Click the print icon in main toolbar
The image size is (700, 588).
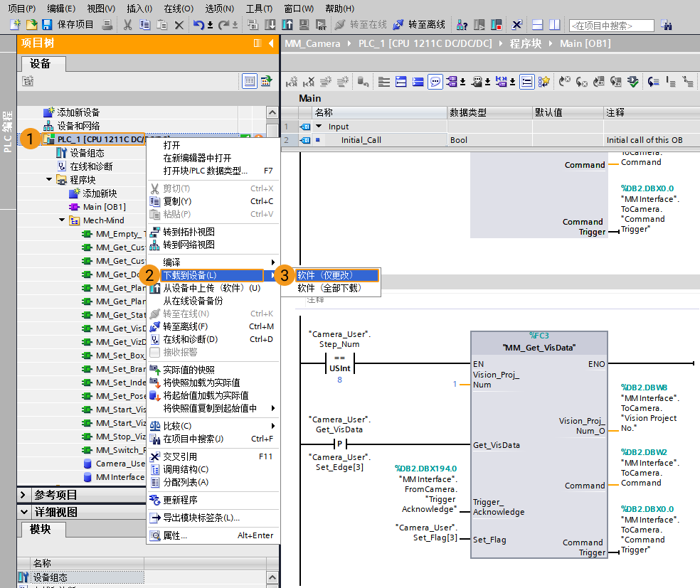coord(107,25)
